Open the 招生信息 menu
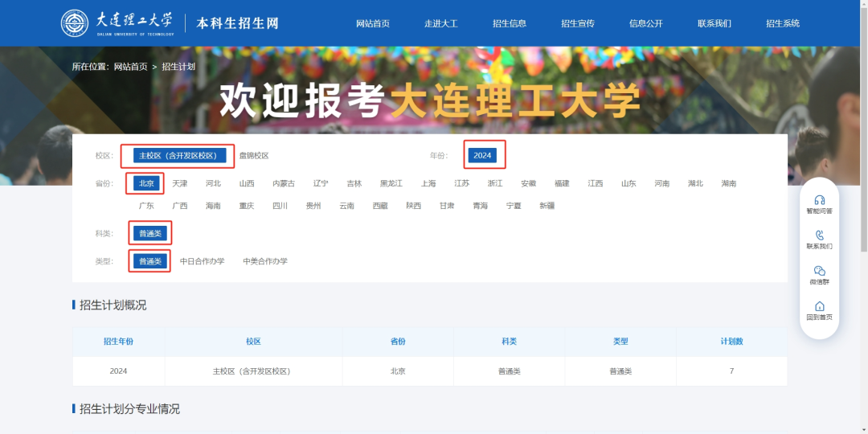Image resolution: width=868 pixels, height=434 pixels. point(510,23)
